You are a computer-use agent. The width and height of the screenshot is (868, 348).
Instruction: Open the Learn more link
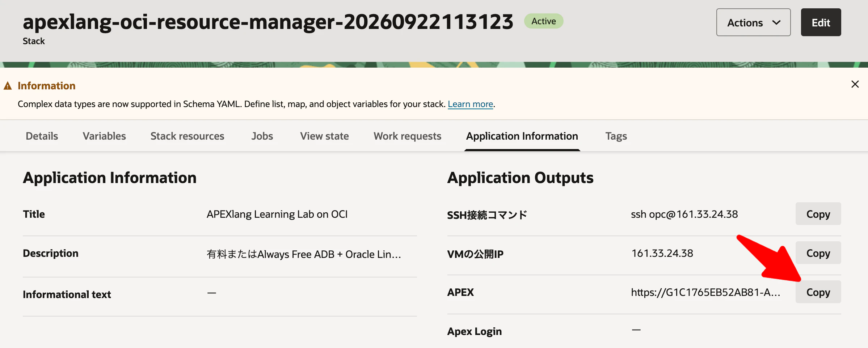[x=470, y=104]
